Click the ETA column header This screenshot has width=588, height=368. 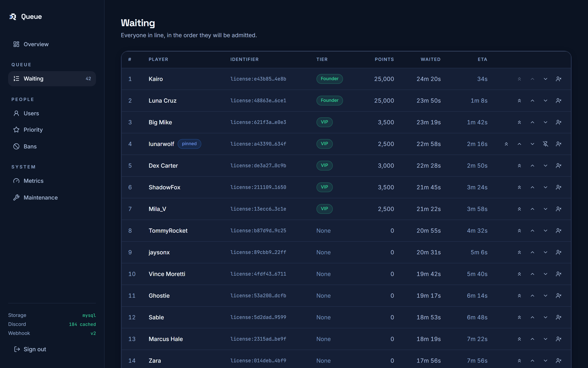482,59
